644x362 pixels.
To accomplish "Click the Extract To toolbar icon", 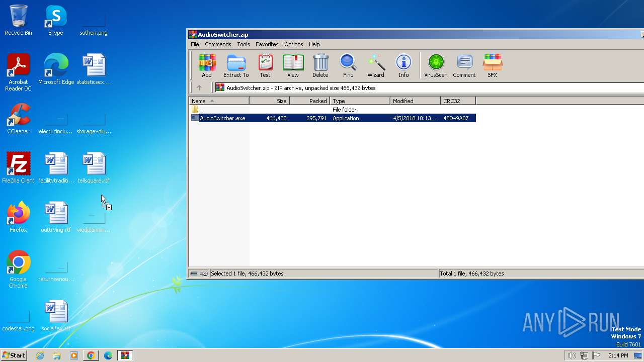I will click(236, 66).
